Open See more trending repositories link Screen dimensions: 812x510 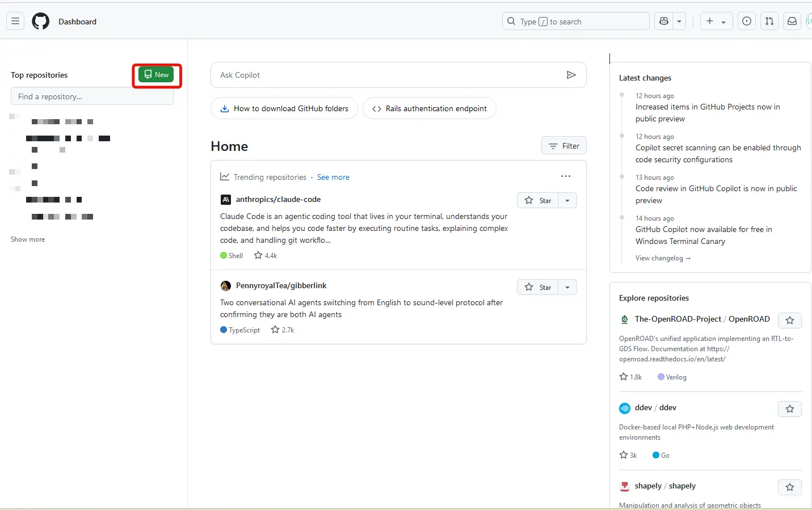333,177
